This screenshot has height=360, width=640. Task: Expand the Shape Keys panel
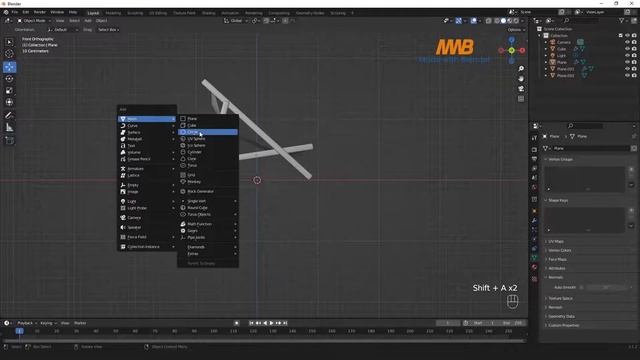pyautogui.click(x=558, y=200)
